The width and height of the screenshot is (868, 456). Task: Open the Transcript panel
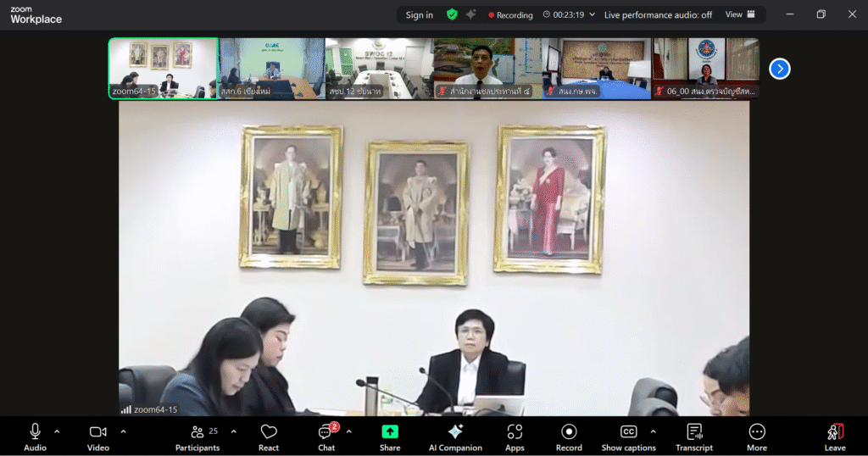694,437
